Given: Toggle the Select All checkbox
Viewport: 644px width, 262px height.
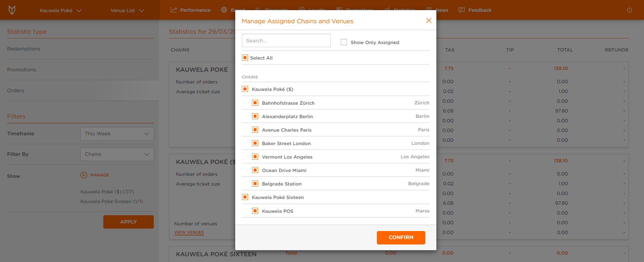Looking at the screenshot, I should tap(245, 58).
